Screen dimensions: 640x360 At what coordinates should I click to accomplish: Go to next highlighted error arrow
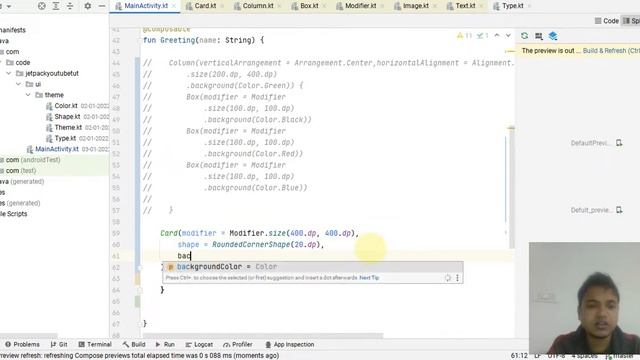[508, 36]
